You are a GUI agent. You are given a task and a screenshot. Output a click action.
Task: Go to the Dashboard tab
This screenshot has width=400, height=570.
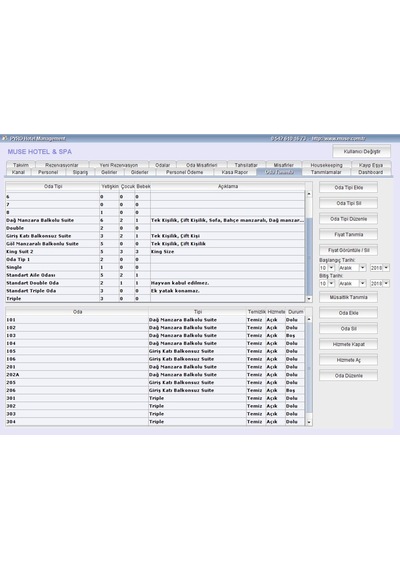tap(371, 172)
